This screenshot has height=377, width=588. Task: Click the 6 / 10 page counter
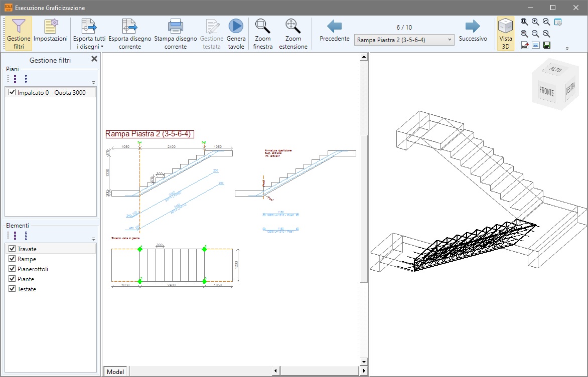pos(404,28)
